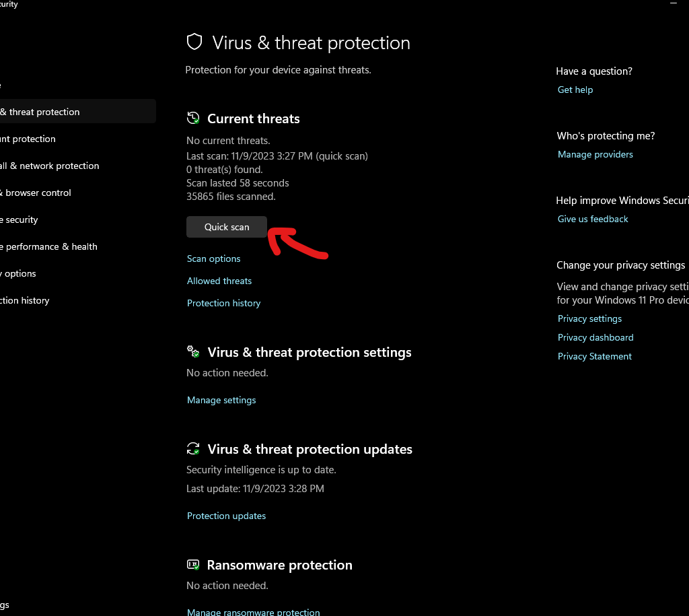Screen dimensions: 689x616
Task: Open Privacy Statement link
Action: click(x=595, y=356)
